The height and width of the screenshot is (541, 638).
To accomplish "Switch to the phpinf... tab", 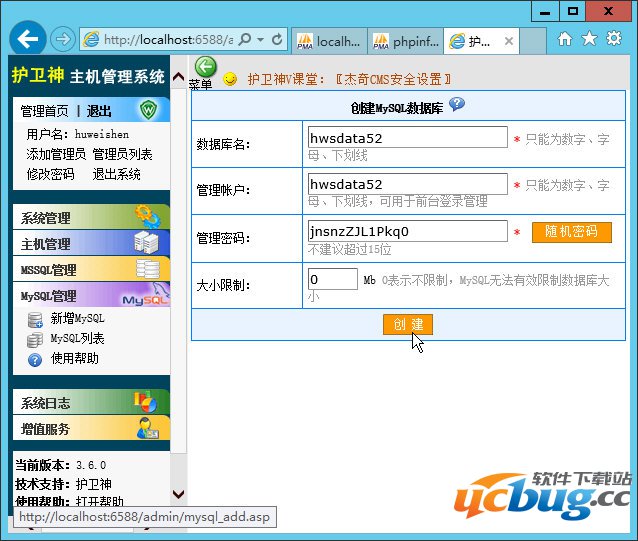I will (x=405, y=41).
